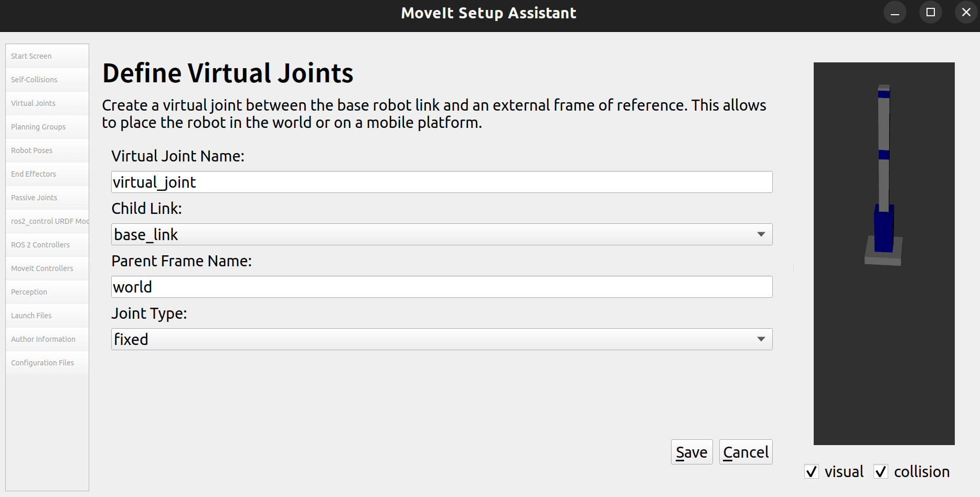Show the Perception settings page

click(29, 292)
